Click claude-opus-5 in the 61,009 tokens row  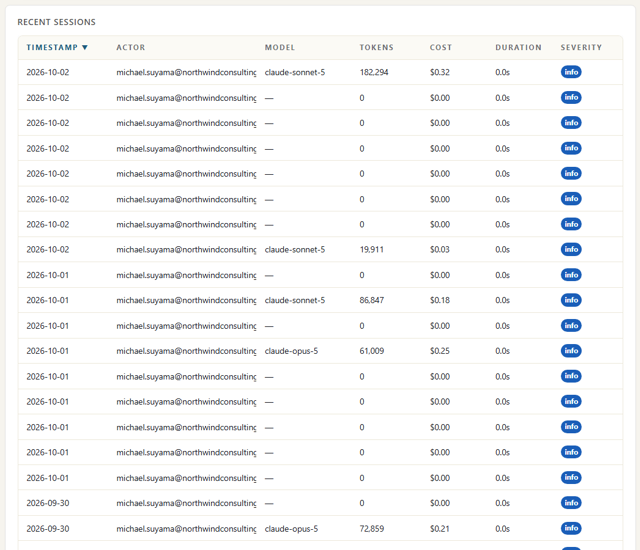point(291,350)
